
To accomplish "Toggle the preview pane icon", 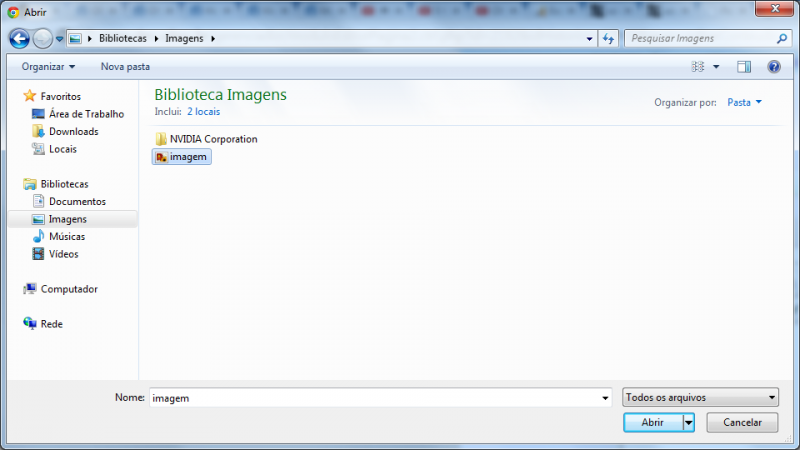I will point(744,67).
